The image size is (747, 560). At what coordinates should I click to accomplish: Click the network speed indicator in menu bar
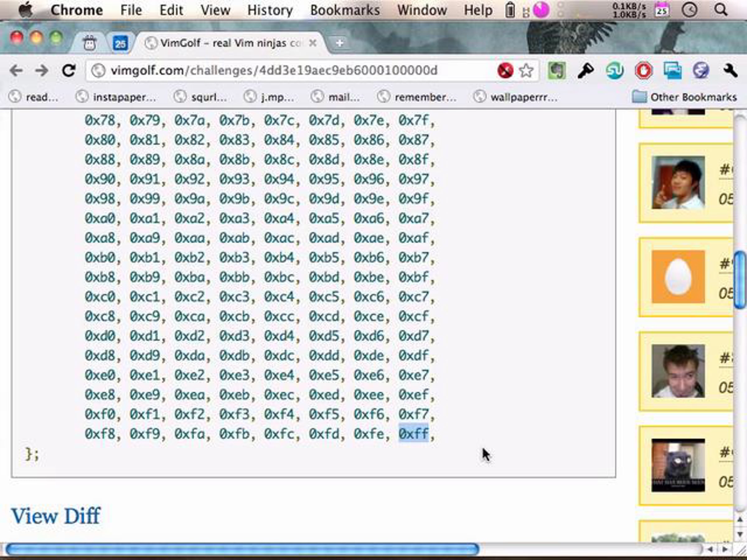(629, 10)
